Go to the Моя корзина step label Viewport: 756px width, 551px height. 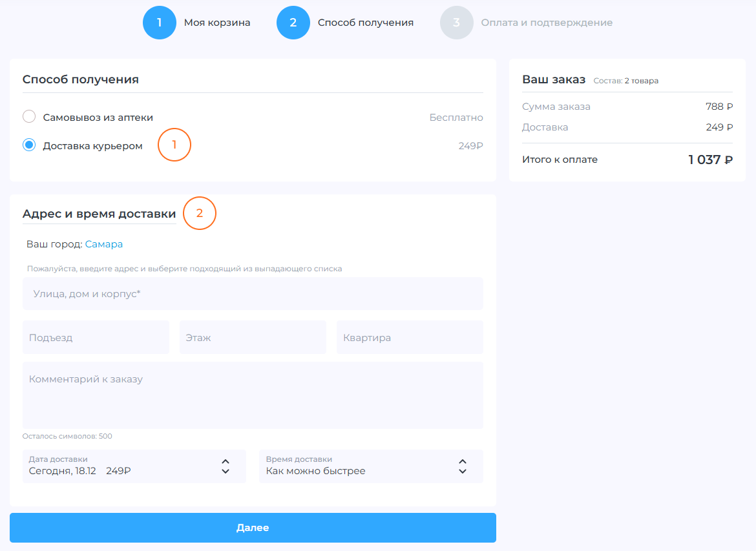coord(217,23)
